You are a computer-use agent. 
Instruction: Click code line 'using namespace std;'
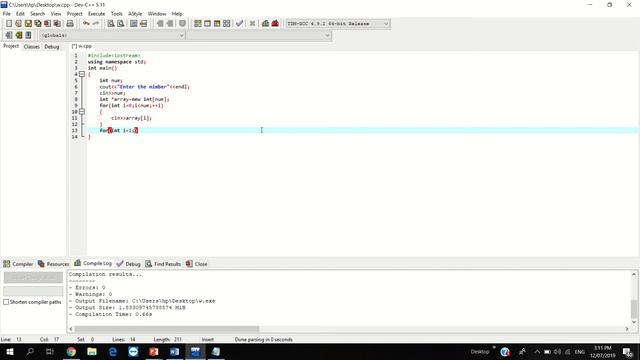(117, 62)
